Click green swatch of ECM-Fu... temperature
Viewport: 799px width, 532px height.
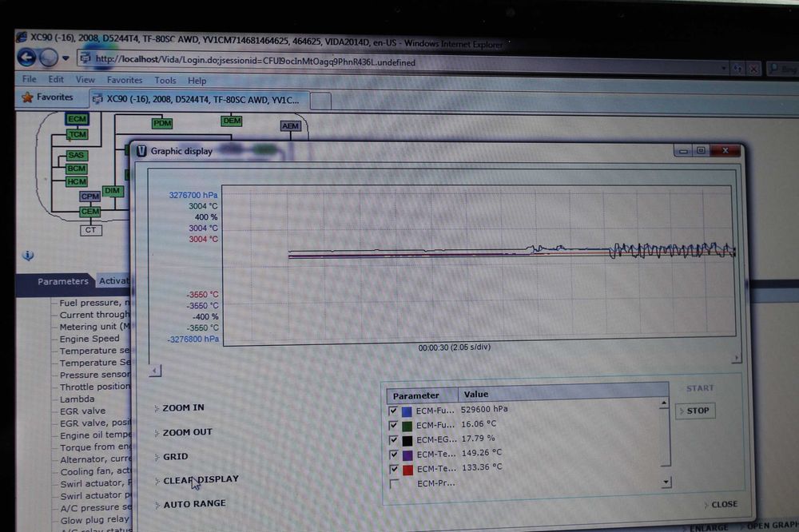pyautogui.click(x=407, y=426)
